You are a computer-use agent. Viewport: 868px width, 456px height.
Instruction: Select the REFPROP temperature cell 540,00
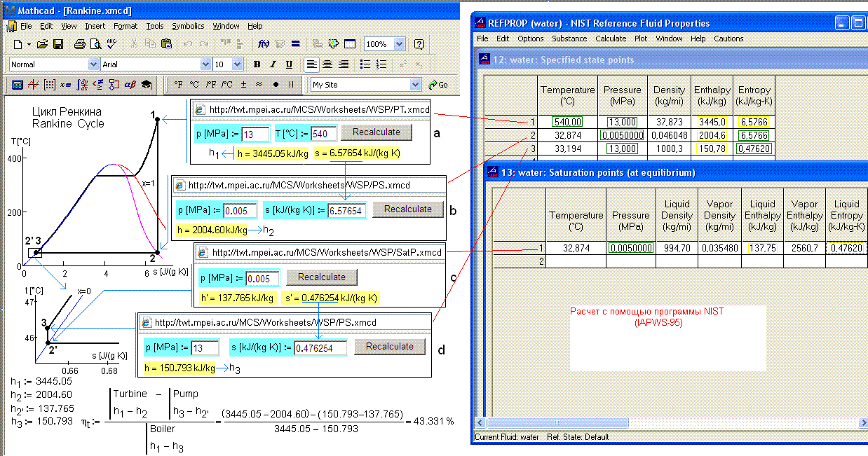[568, 122]
